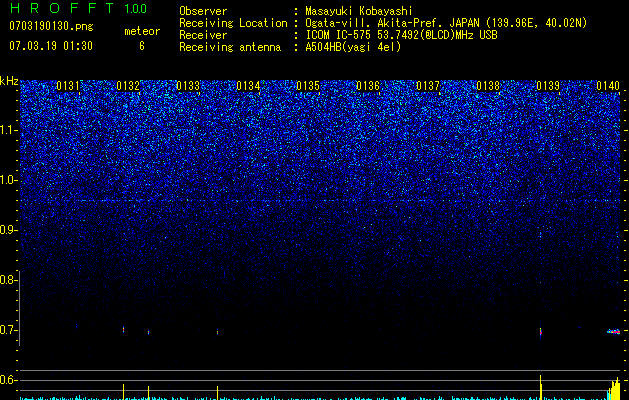Click the HROFFT 1.00 title text
The height and width of the screenshot is (400, 629).
pos(78,8)
